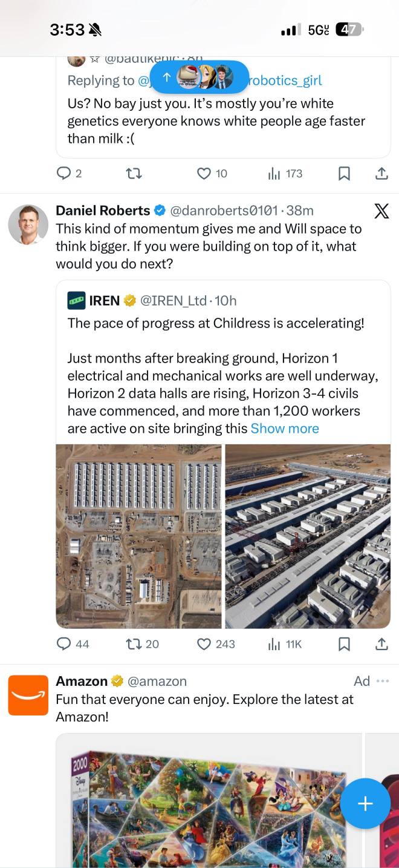Open @danroberts0101 handle
The image size is (399, 868).
224,211
